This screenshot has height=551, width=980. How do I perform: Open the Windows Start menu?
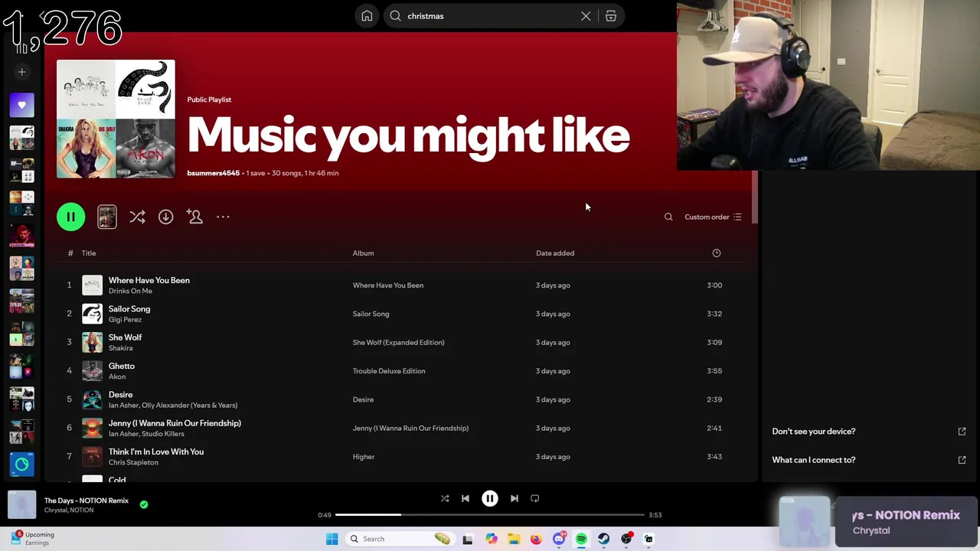click(332, 539)
